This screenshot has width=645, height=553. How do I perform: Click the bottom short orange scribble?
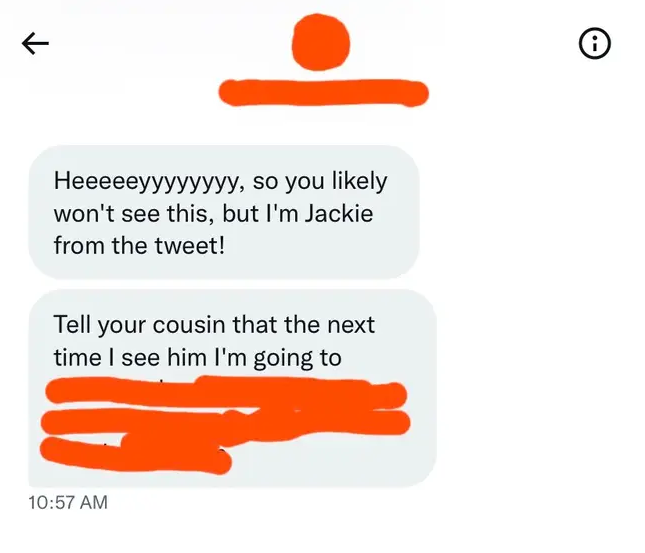136,454
